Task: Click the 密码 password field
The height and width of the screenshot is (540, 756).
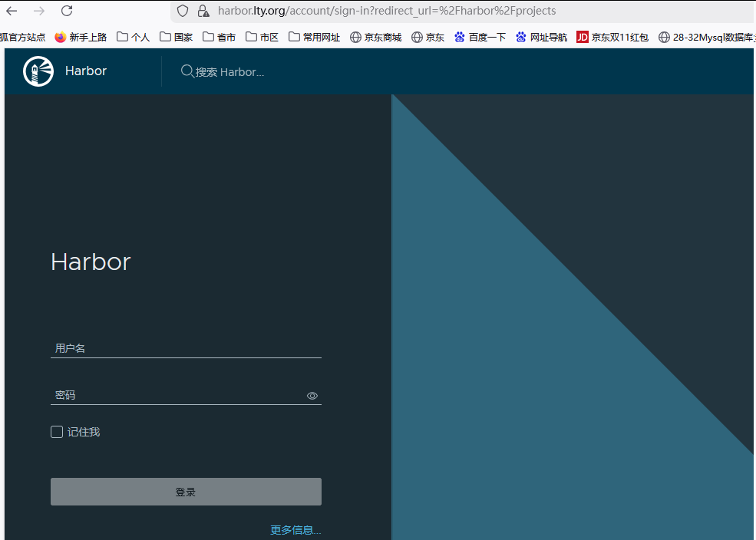Action: point(186,395)
